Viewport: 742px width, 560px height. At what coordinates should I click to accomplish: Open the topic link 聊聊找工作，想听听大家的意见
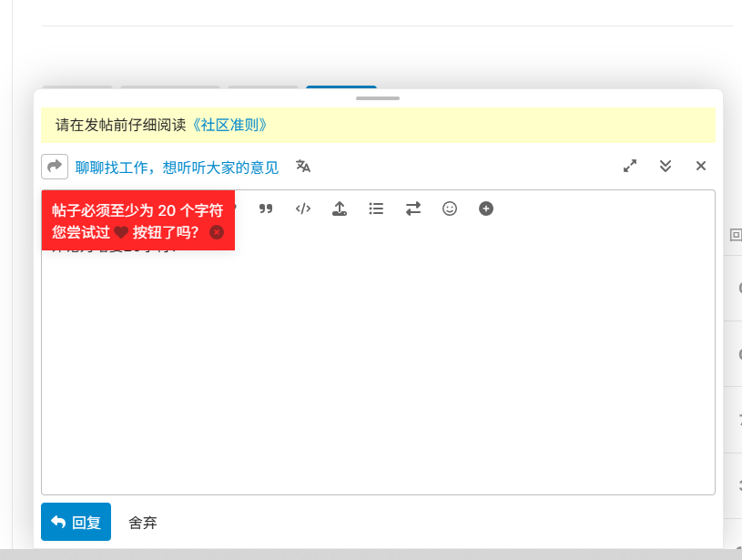pyautogui.click(x=177, y=168)
